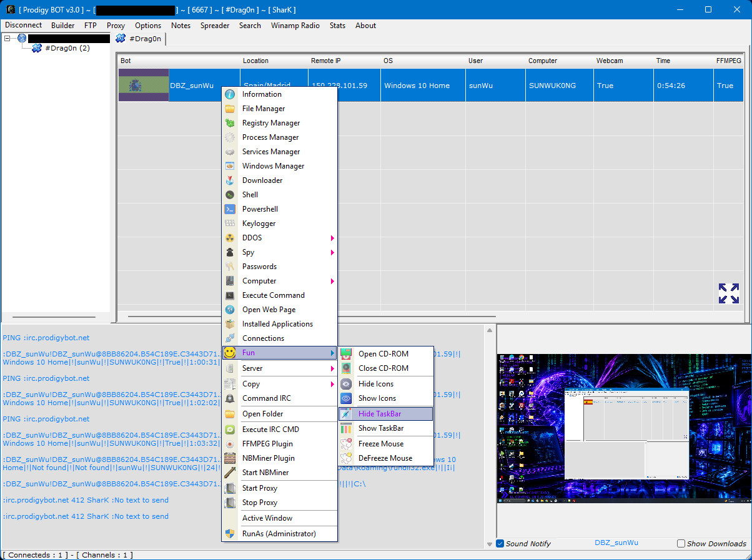Choose Active Window from context menu

tap(280, 518)
